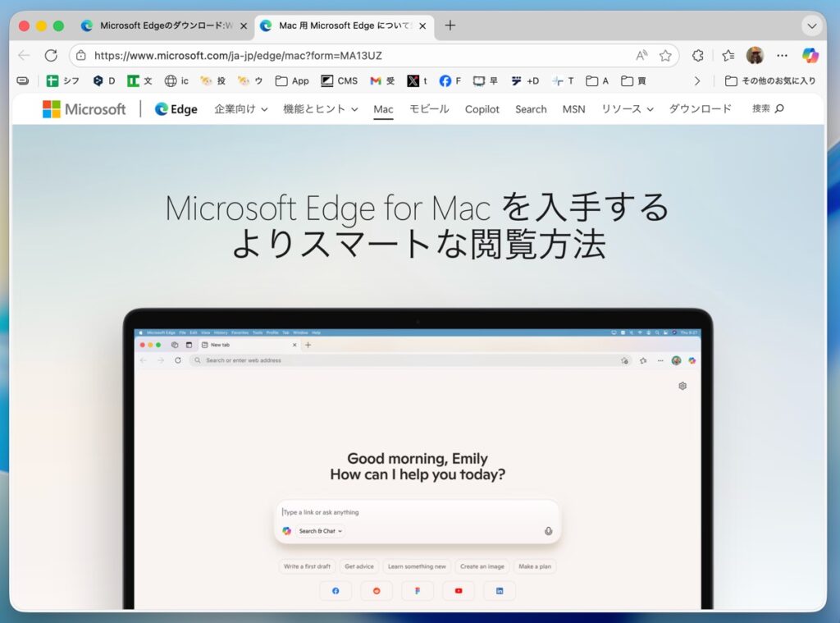Show more bookmarks with the overflow chevron
Image resolution: width=840 pixels, height=623 pixels.
pos(697,81)
